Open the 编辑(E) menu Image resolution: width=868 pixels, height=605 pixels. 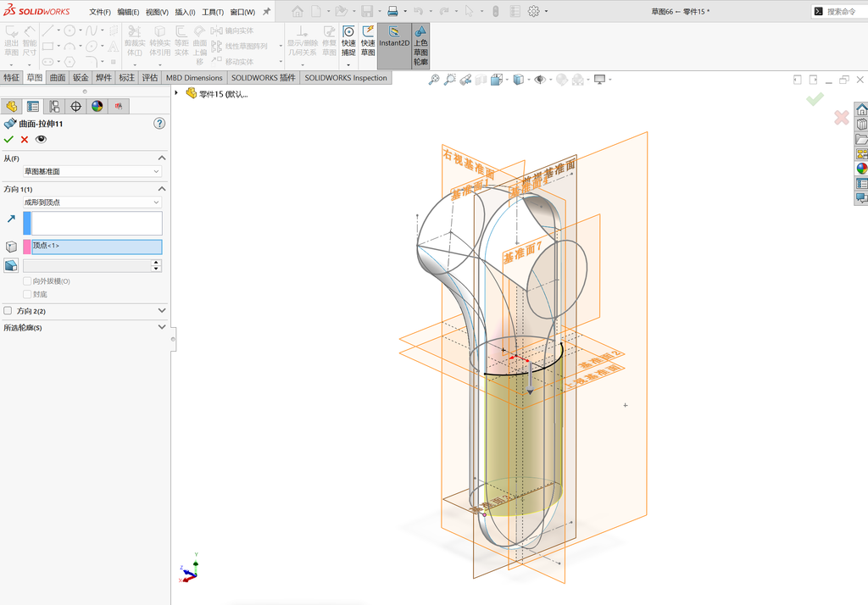[128, 12]
